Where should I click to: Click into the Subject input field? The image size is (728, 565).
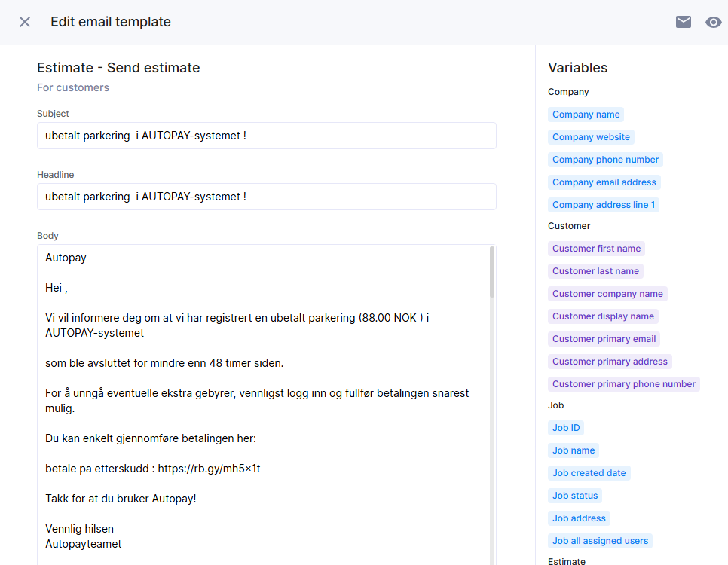266,136
